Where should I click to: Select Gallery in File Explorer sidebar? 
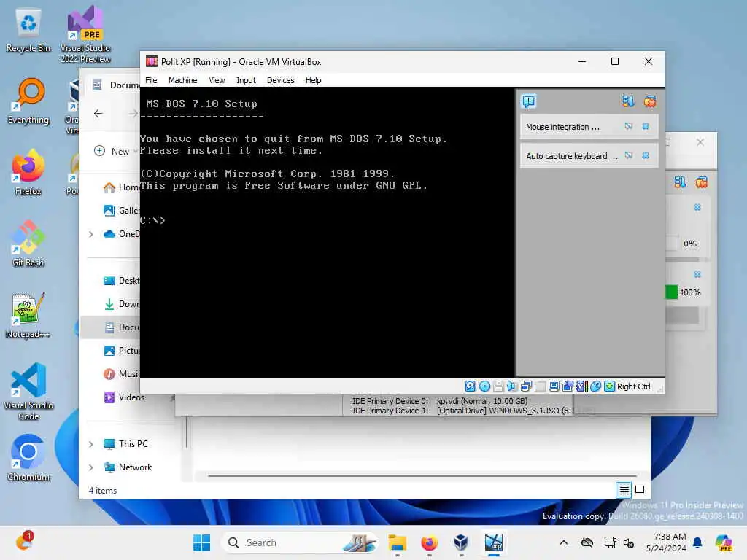click(122, 210)
